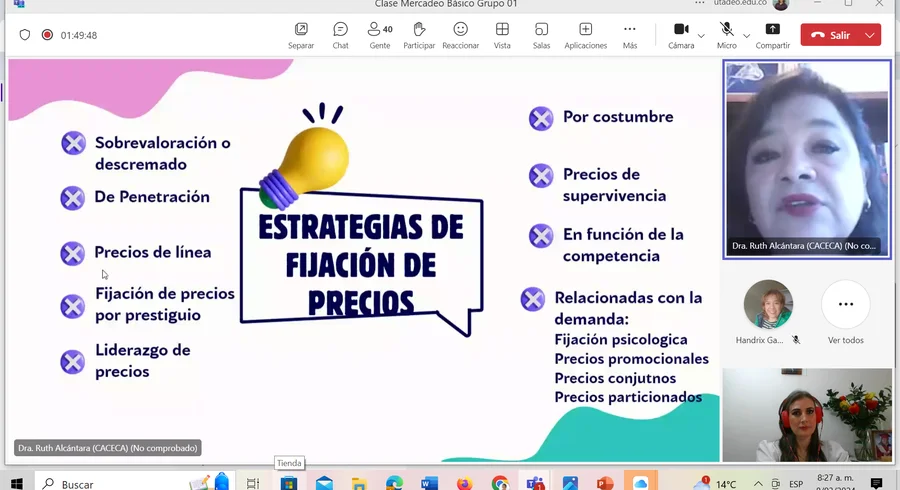Open Microsoft Teams taskbar icon

(535, 484)
